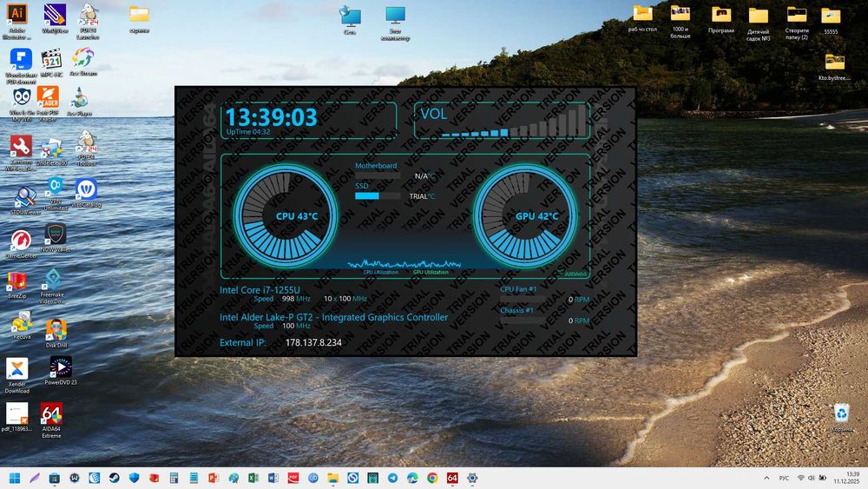Open Adobe Illustrator desktop shortcut

click(x=17, y=21)
